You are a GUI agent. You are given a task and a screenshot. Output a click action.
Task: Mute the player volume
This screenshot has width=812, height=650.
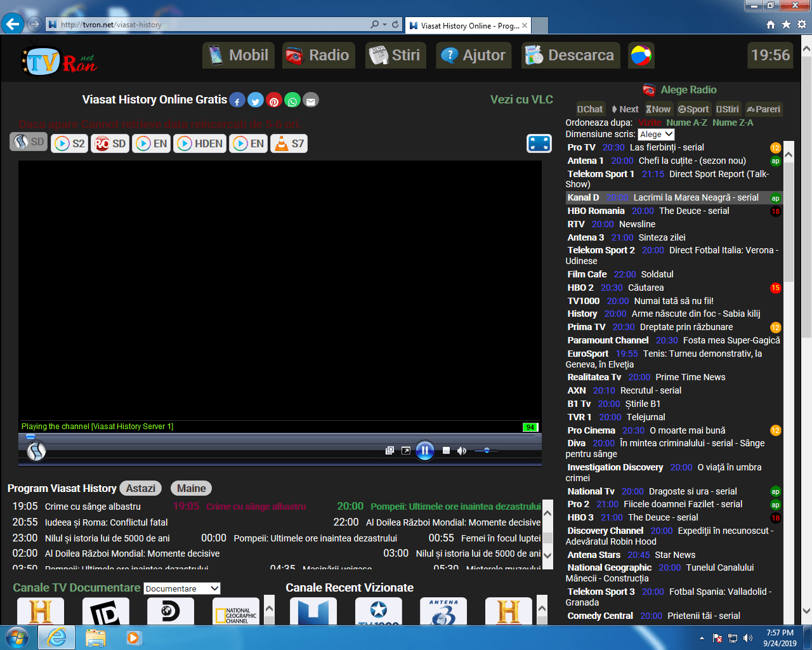[x=462, y=451]
